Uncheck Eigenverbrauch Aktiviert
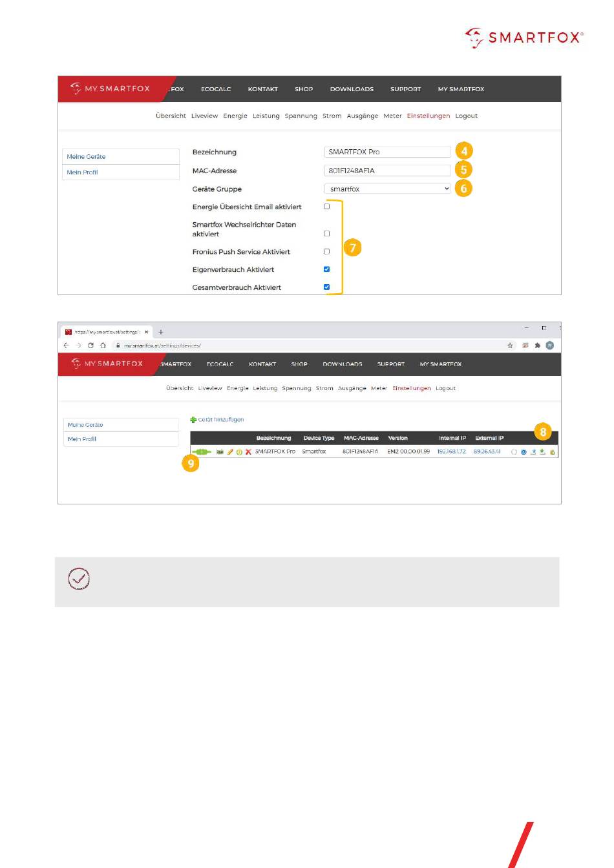This screenshot has width=614, height=868. 326,269
